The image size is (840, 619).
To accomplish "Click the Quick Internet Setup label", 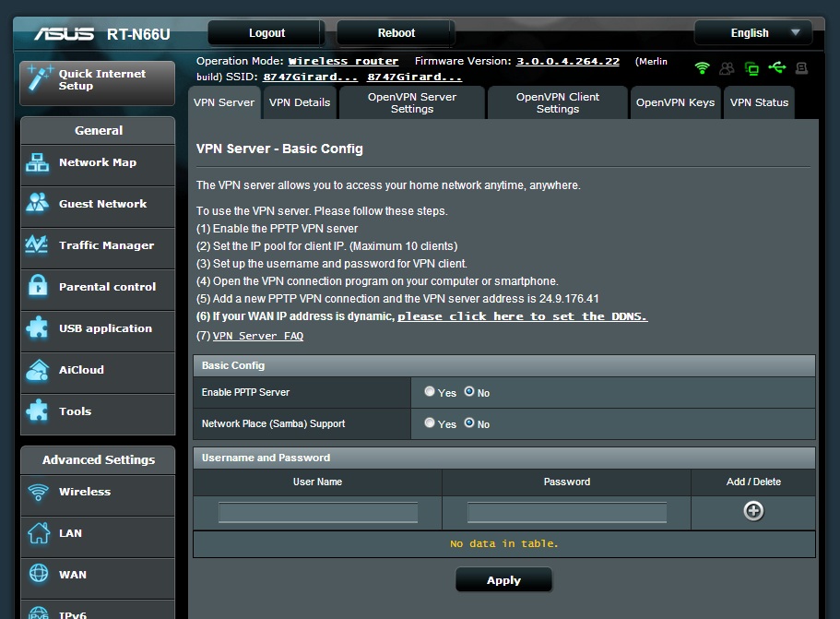I will pyautogui.click(x=101, y=79).
